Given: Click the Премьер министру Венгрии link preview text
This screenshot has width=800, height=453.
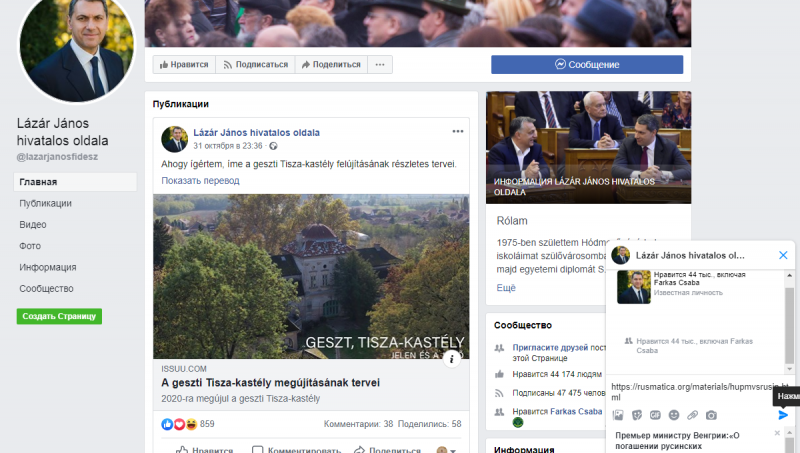Looking at the screenshot, I should click(677, 441).
